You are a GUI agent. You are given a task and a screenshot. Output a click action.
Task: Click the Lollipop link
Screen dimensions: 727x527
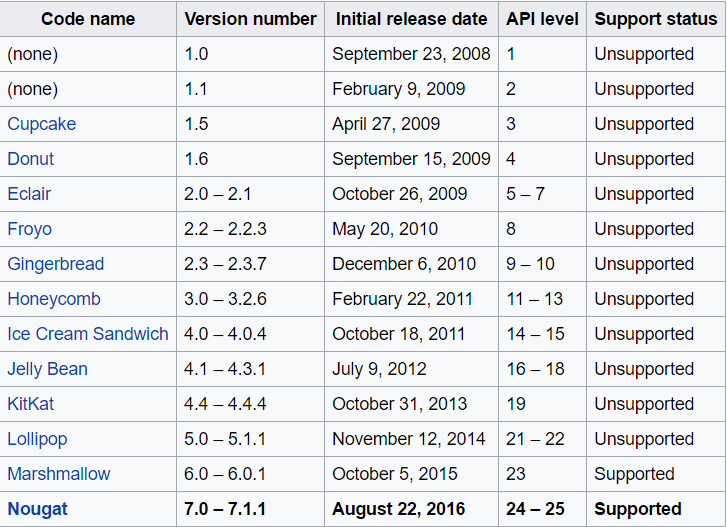pos(38,439)
